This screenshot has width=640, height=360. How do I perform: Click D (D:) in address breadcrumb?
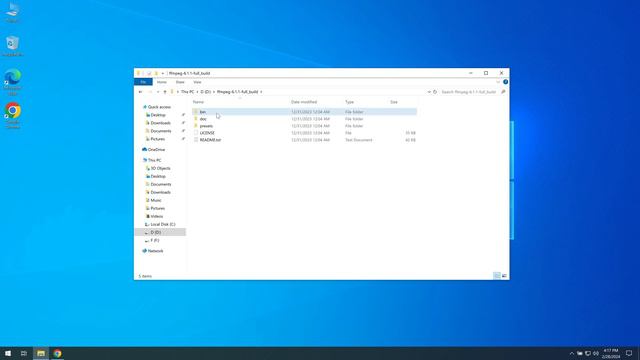pos(206,92)
